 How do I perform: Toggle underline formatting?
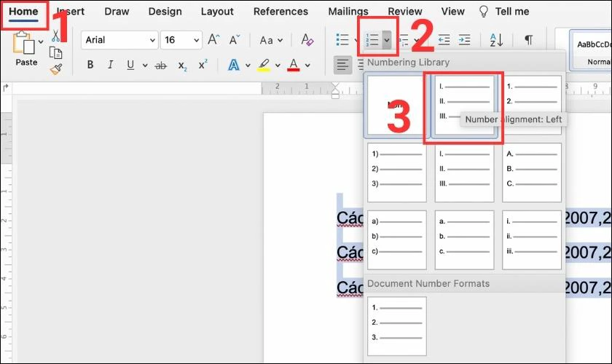point(130,65)
